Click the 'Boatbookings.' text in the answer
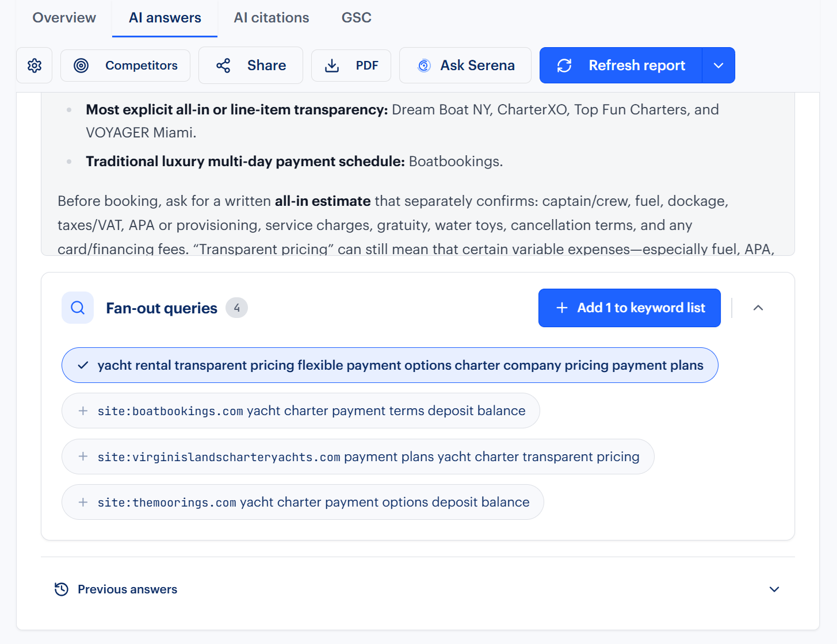 456,162
